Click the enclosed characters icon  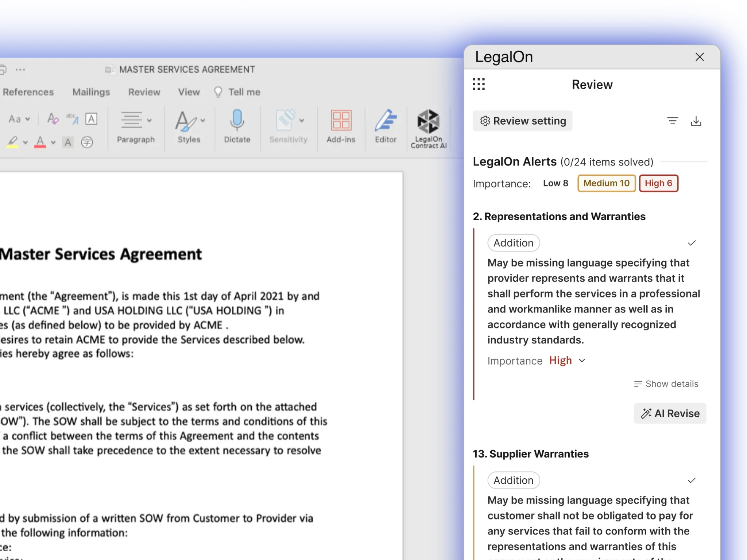(87, 142)
